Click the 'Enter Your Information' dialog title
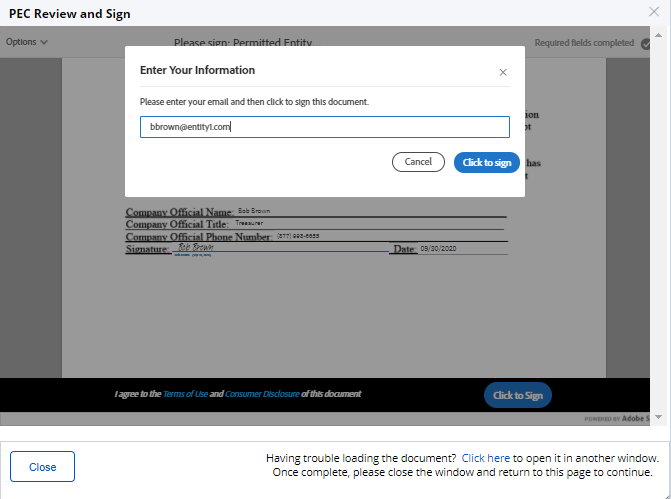This screenshot has width=671, height=499. [x=197, y=71]
